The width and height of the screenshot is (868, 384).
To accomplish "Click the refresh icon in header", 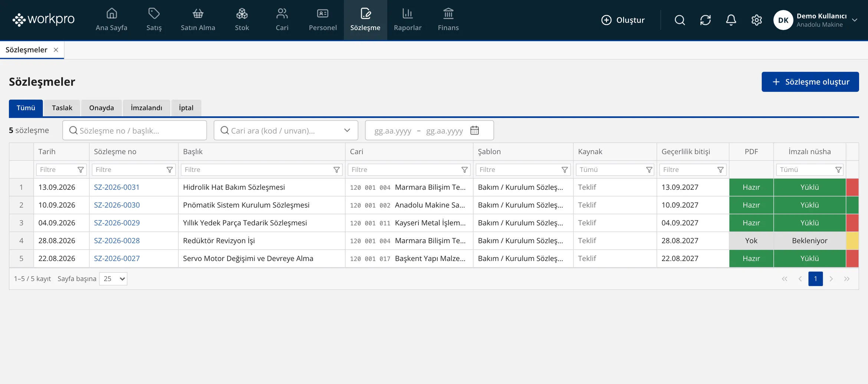I will click(705, 20).
